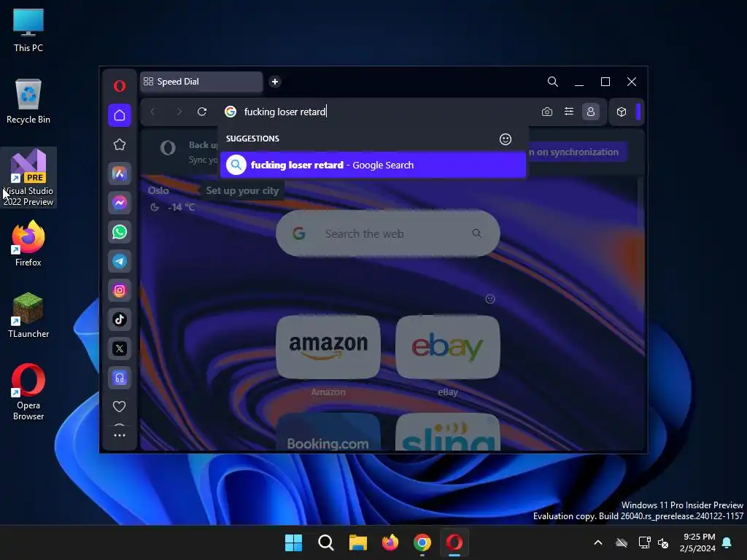747x560 pixels.
Task: Choose the Google Search suggestion row
Action: (373, 166)
